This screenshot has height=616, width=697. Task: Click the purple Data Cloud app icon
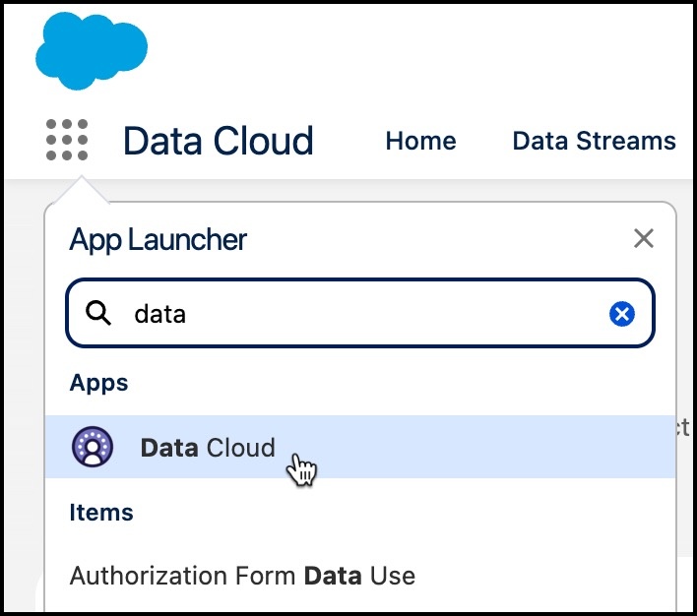point(93,448)
